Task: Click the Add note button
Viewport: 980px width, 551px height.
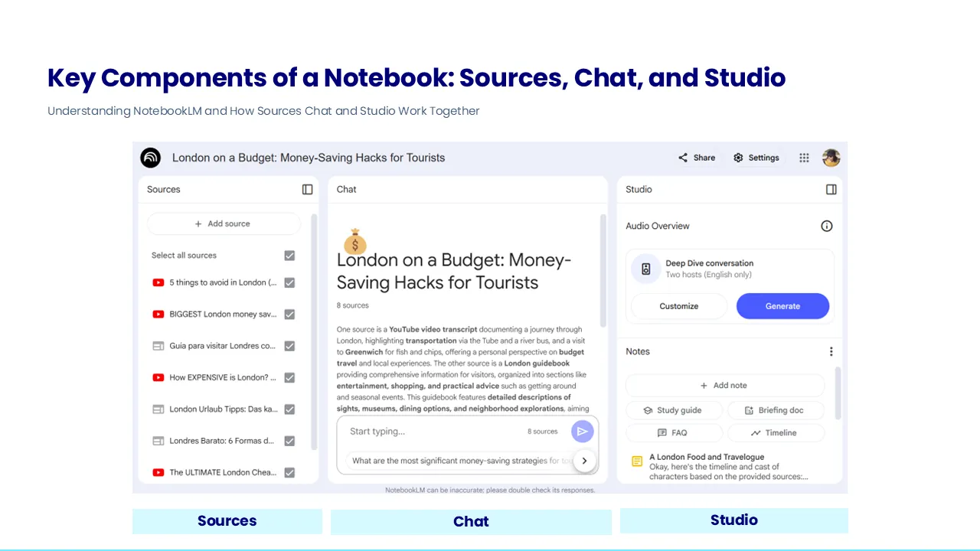Action: [724, 386]
